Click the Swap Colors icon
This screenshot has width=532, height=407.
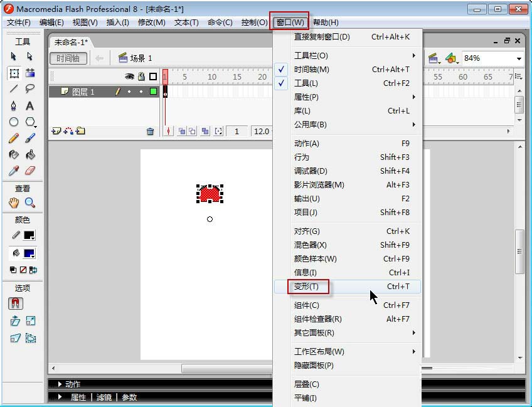33,270
